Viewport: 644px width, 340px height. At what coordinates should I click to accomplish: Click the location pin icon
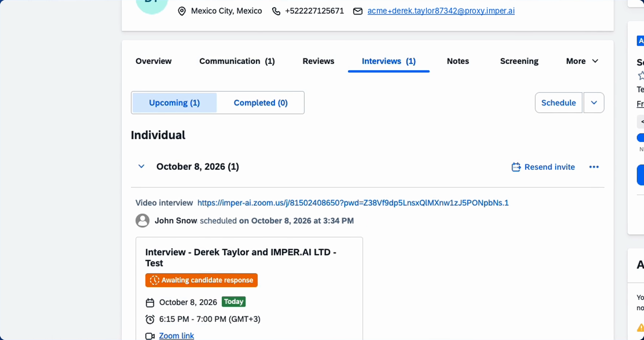coord(181,11)
